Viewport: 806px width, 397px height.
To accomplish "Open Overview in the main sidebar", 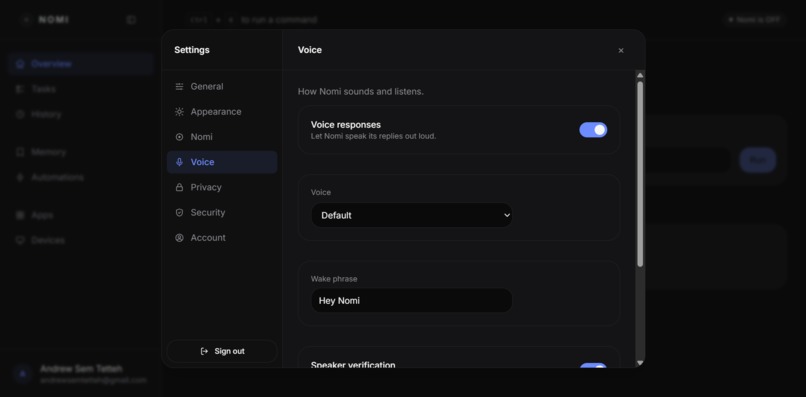I will [81, 64].
